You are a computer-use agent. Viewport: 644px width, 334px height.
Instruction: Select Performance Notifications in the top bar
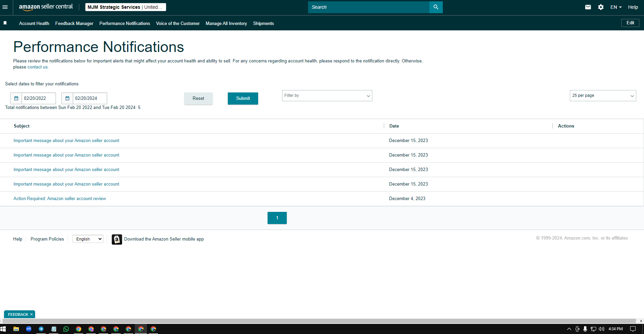click(125, 23)
